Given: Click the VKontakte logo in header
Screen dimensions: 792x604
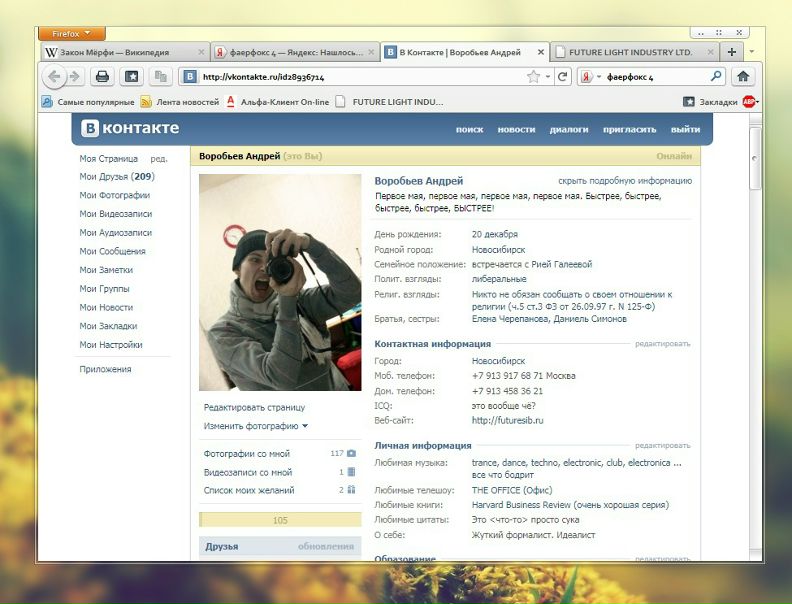Looking at the screenshot, I should (131, 128).
